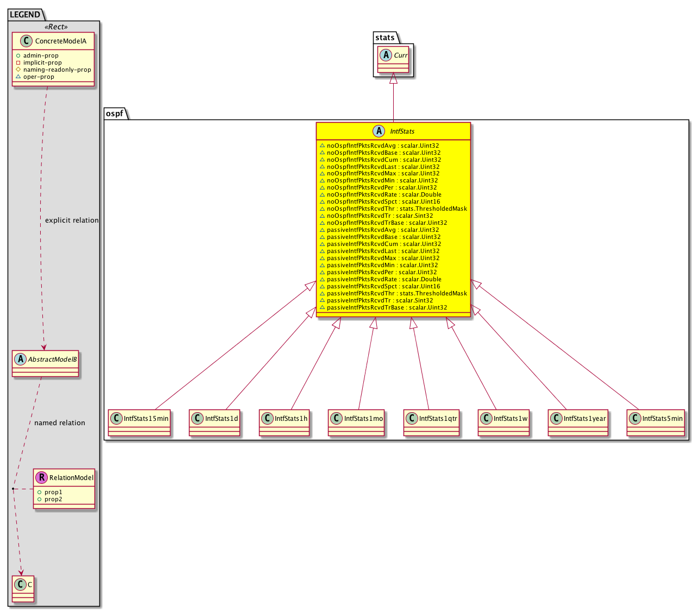The height and width of the screenshot is (612, 700).
Task: Click the IntfStats1h class name
Action: click(x=291, y=418)
